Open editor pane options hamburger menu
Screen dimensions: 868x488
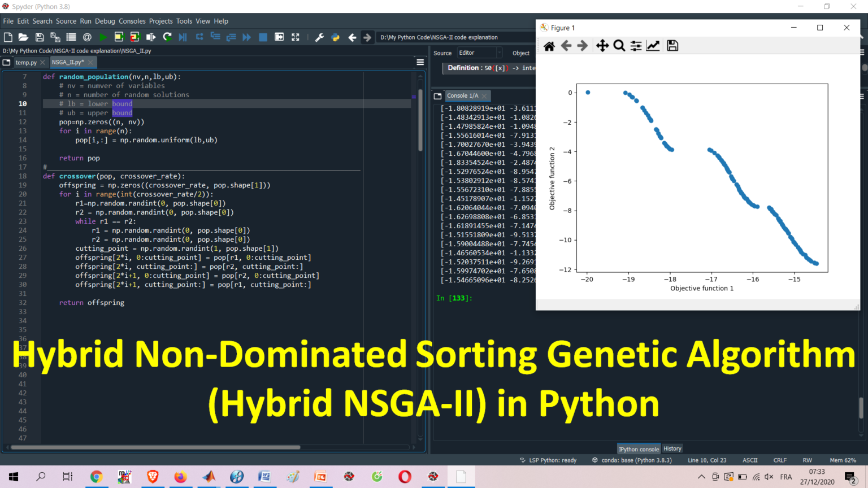pos(420,62)
